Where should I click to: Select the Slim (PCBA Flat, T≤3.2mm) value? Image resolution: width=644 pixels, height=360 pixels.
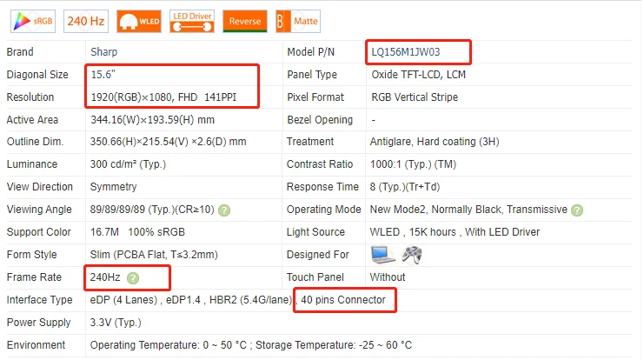(154, 255)
